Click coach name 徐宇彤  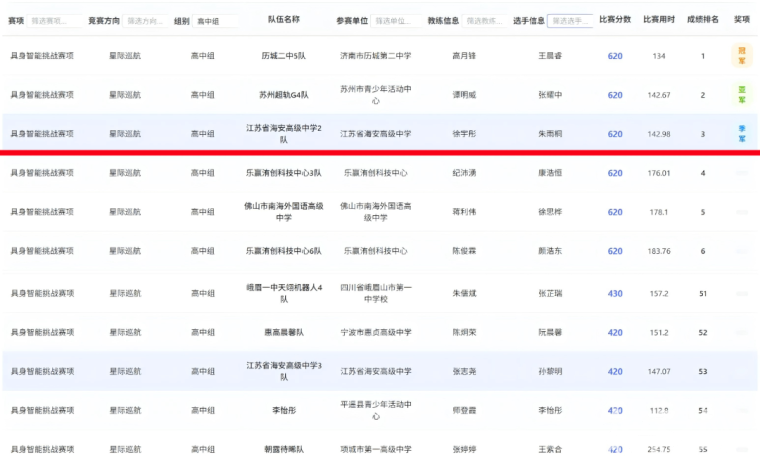[464, 134]
